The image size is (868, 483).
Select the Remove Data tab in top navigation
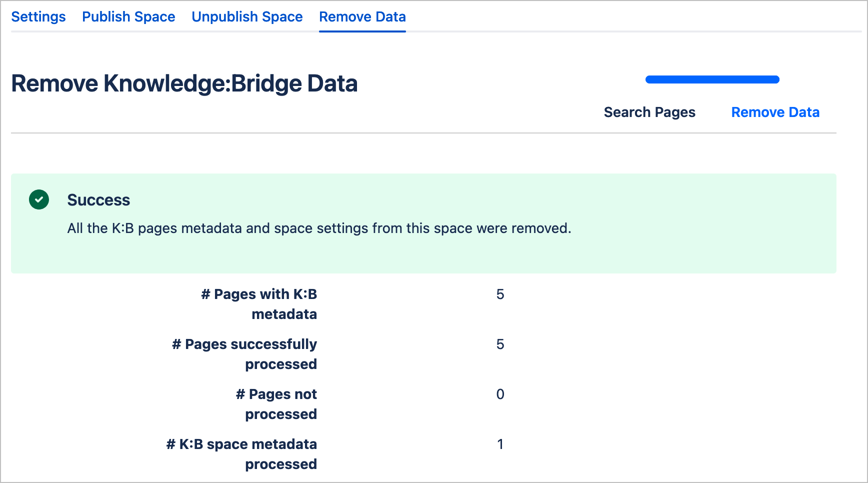pyautogui.click(x=362, y=17)
